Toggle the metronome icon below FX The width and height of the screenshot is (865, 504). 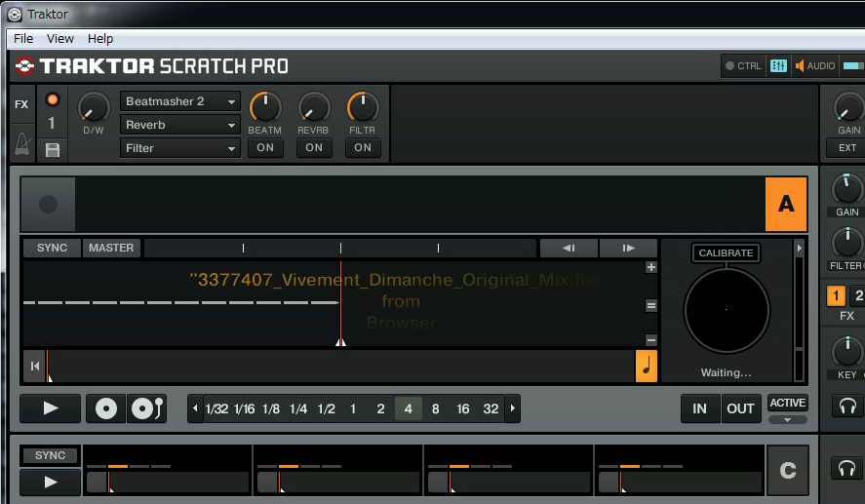pyautogui.click(x=22, y=144)
